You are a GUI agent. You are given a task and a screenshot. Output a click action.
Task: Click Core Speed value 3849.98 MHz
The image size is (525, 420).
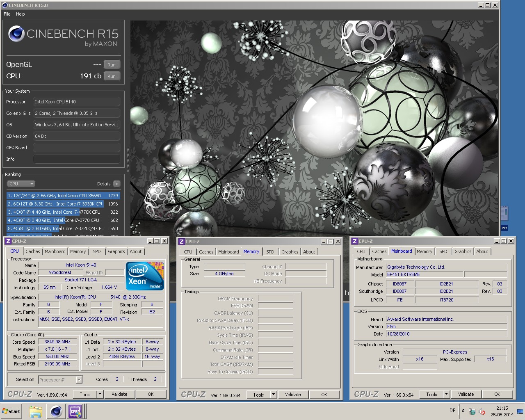(57, 342)
